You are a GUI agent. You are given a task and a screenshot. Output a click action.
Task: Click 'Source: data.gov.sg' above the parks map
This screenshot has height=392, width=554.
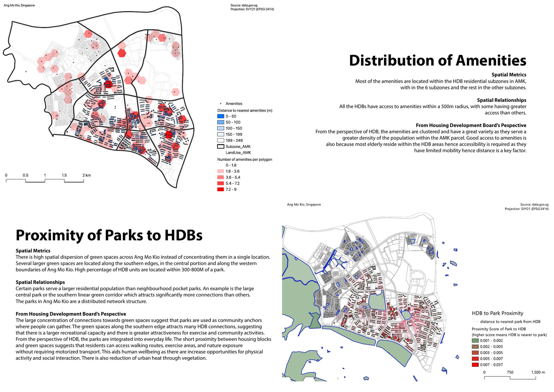tap(534, 205)
